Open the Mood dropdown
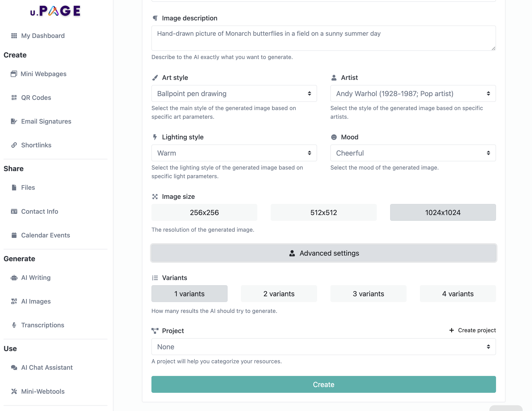 (x=413, y=153)
